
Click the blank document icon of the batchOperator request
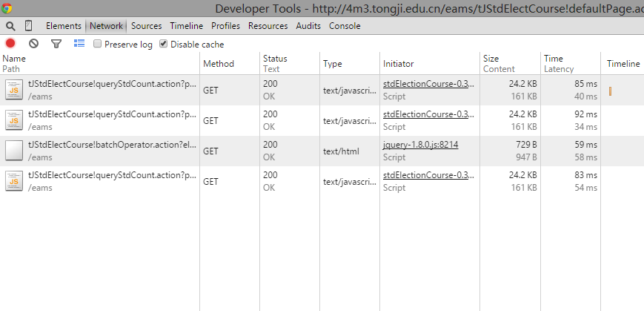13,151
